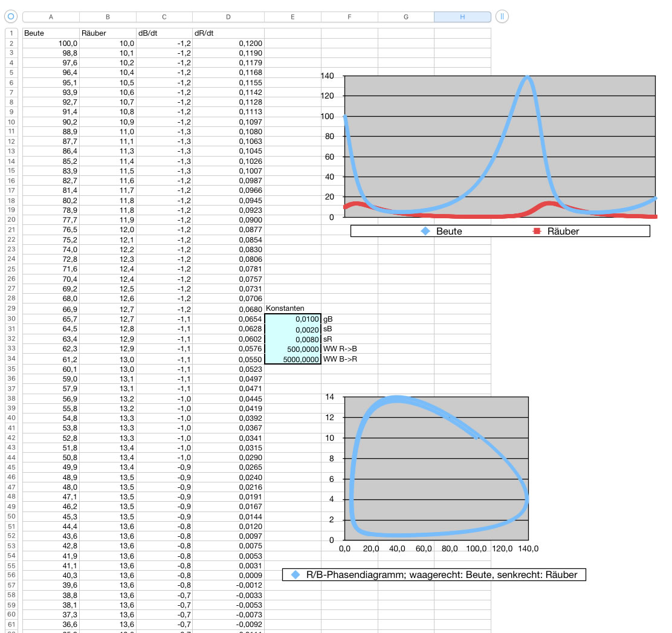Click the blue diamond in phase diagram legend
Screen dimensions: 672x633
[x=296, y=575]
